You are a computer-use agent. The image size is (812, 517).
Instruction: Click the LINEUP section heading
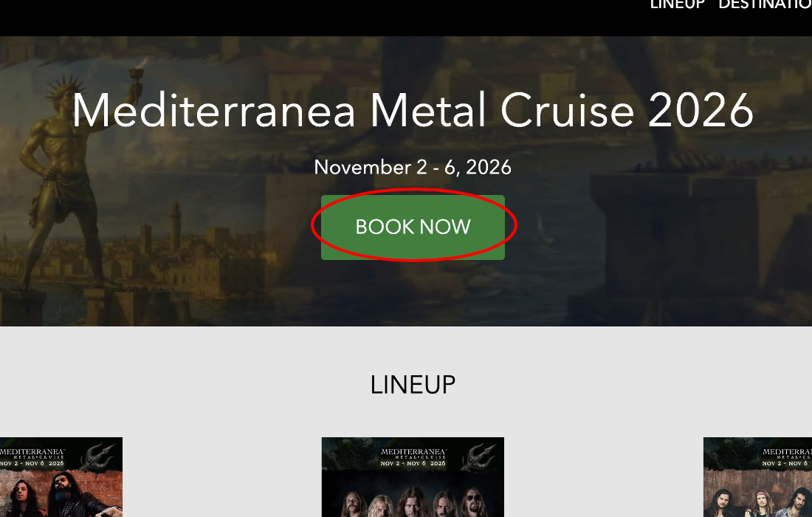tap(413, 385)
